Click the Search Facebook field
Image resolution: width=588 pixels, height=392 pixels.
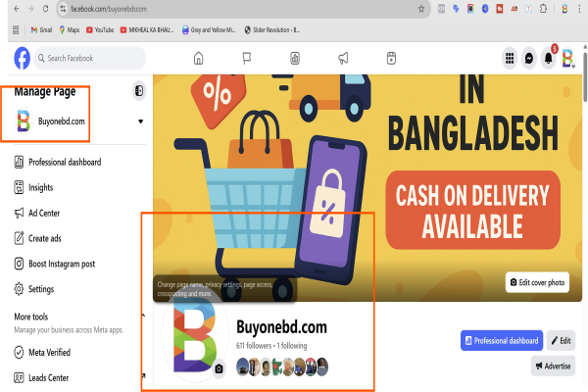click(92, 59)
